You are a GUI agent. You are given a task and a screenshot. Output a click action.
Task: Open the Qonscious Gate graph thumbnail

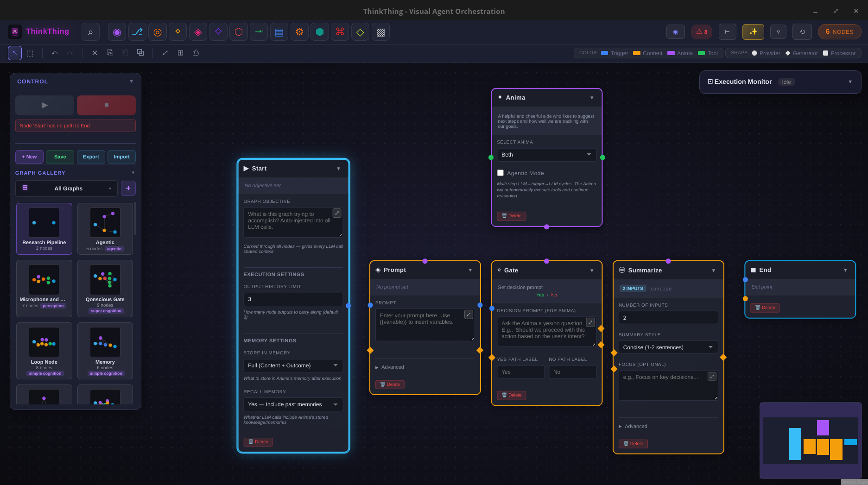pyautogui.click(x=105, y=289)
